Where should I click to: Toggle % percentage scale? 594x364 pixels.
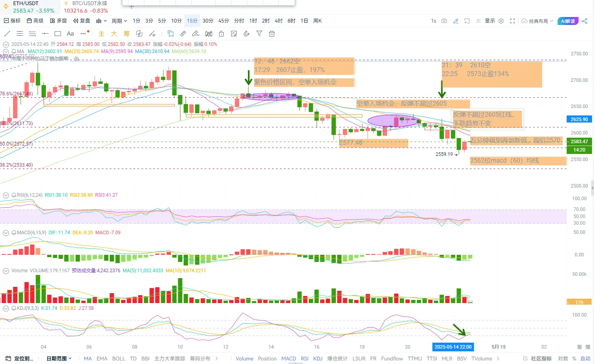(574, 358)
